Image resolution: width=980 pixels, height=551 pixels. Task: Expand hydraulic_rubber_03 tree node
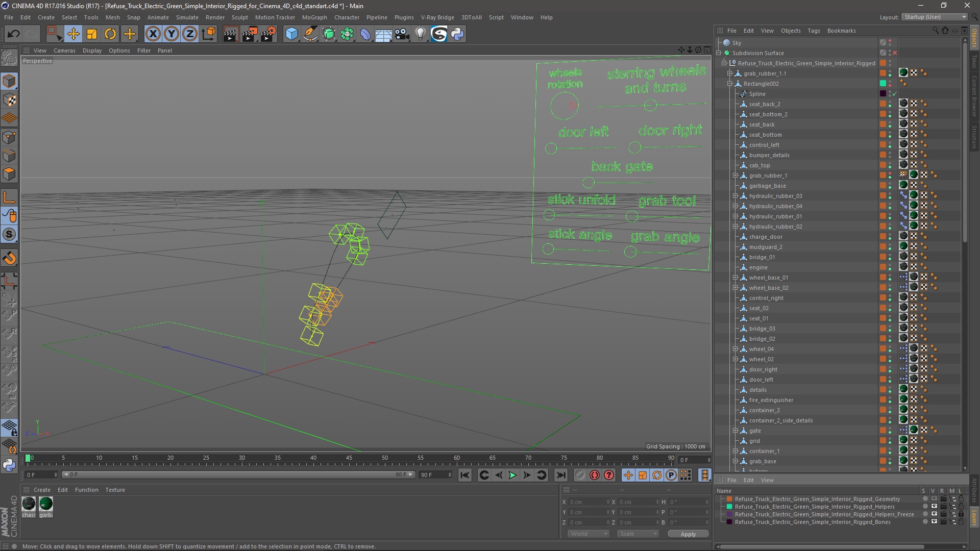click(736, 196)
